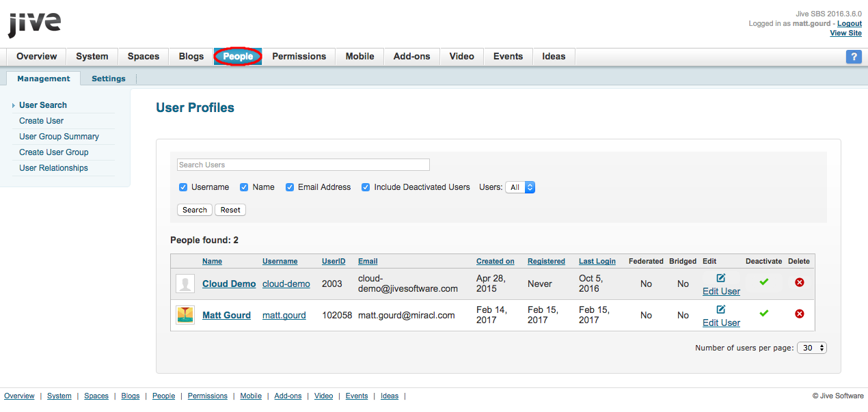Click green deactivate checkmark for Cloud Demo
868x412 pixels.
[x=764, y=282]
